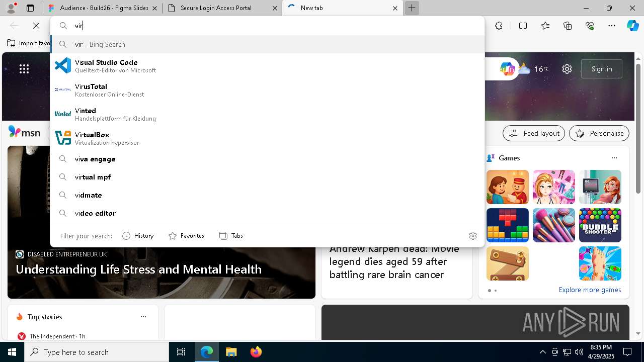Open the Windows Start menu
Screen dimensions: 644x362
12,352
